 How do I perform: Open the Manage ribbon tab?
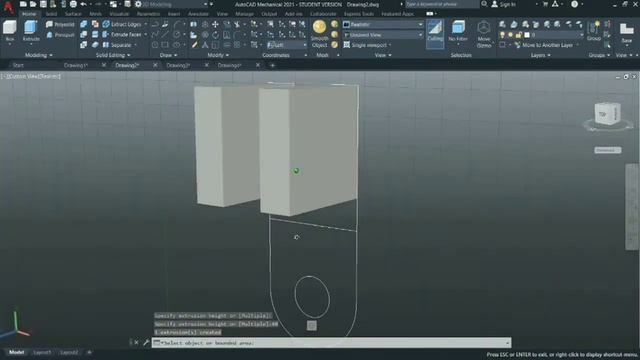tap(244, 14)
